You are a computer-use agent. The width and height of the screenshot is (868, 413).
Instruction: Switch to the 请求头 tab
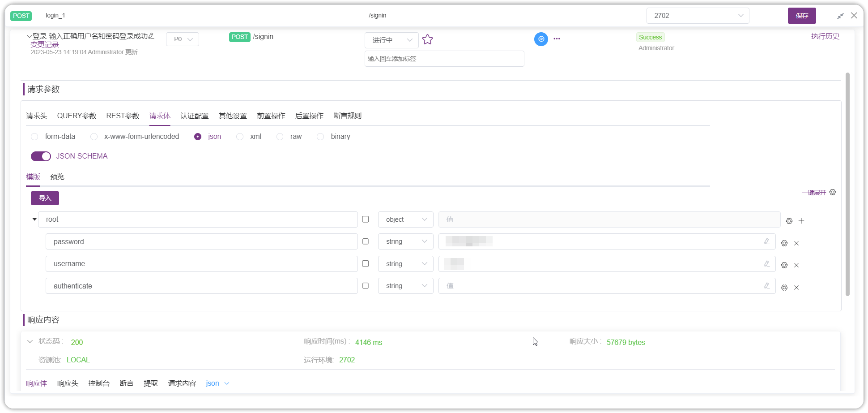click(37, 116)
